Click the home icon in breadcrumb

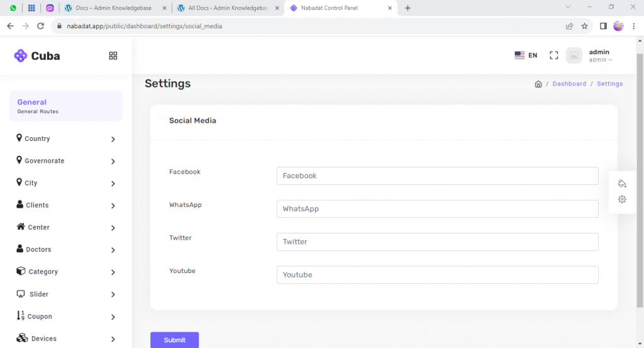coord(538,84)
